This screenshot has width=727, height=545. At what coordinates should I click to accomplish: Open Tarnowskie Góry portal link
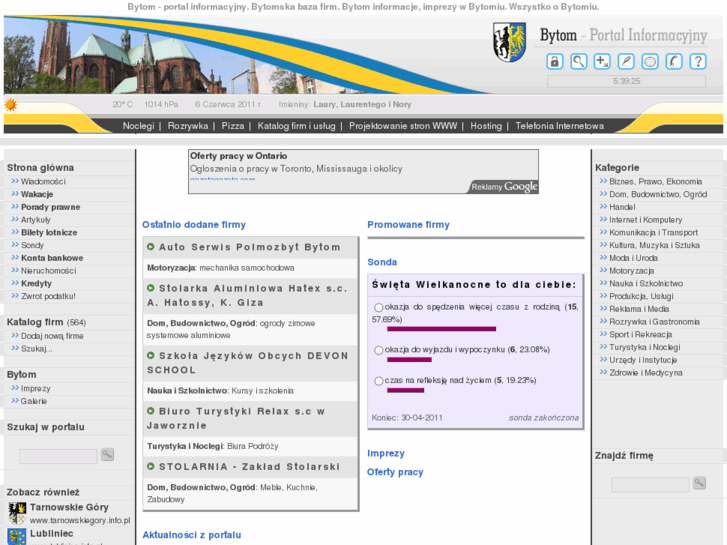click(x=69, y=507)
